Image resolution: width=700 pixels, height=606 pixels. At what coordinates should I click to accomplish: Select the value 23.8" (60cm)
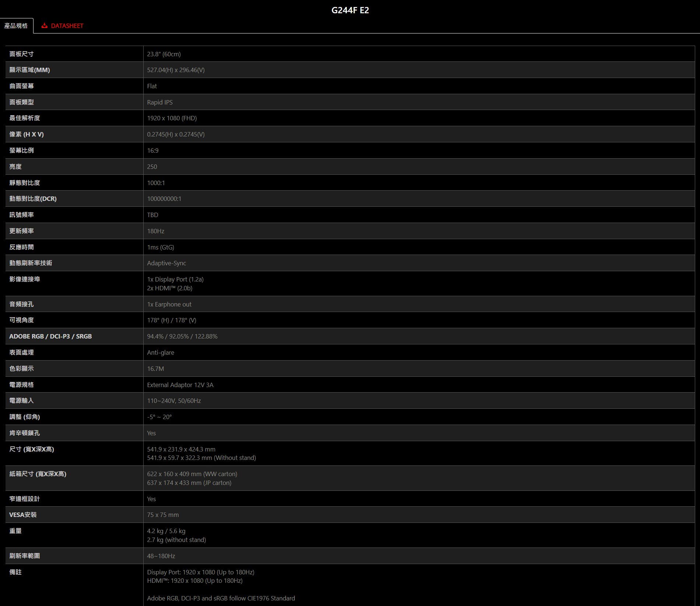(164, 54)
